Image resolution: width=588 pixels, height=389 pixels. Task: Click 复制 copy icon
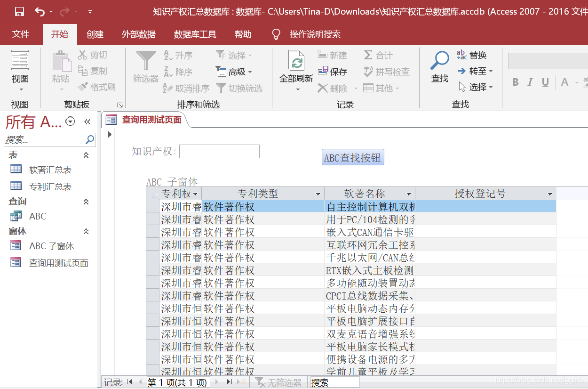point(93,71)
